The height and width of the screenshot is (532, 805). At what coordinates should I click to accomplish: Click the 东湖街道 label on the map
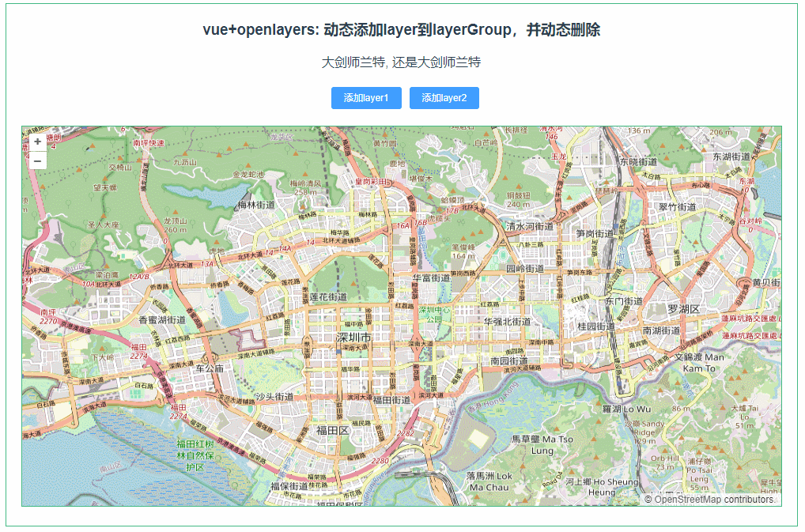[731, 157]
